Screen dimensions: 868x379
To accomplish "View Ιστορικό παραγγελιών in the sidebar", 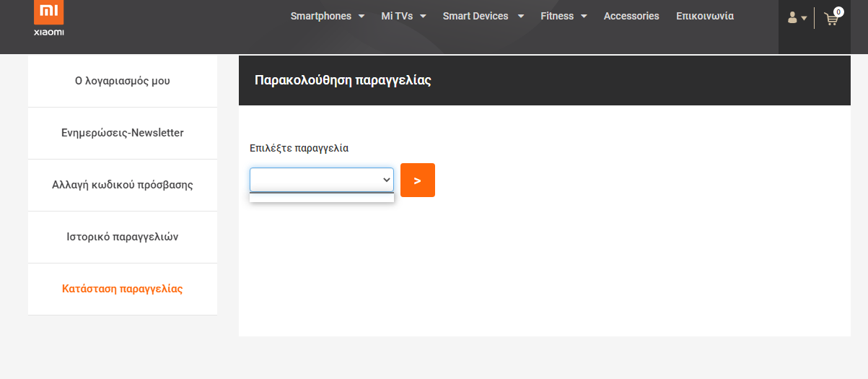I will pyautogui.click(x=123, y=237).
